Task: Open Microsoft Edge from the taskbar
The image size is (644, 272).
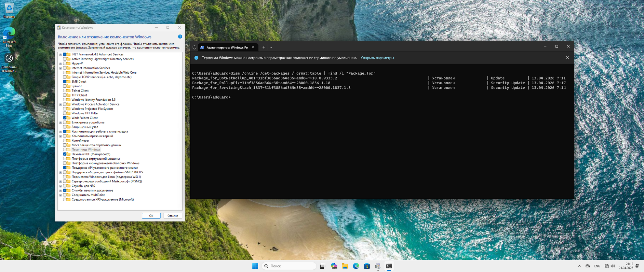Action: pyautogui.click(x=356, y=266)
